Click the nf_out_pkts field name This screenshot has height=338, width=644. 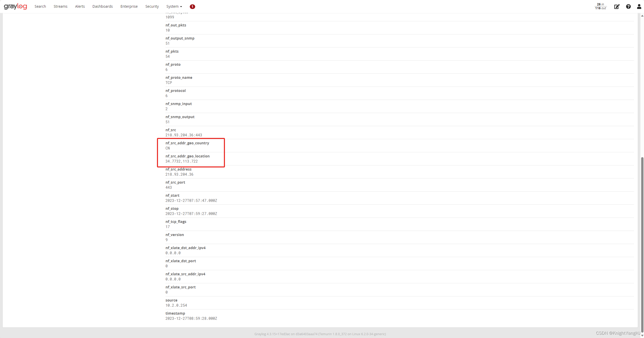point(176,25)
